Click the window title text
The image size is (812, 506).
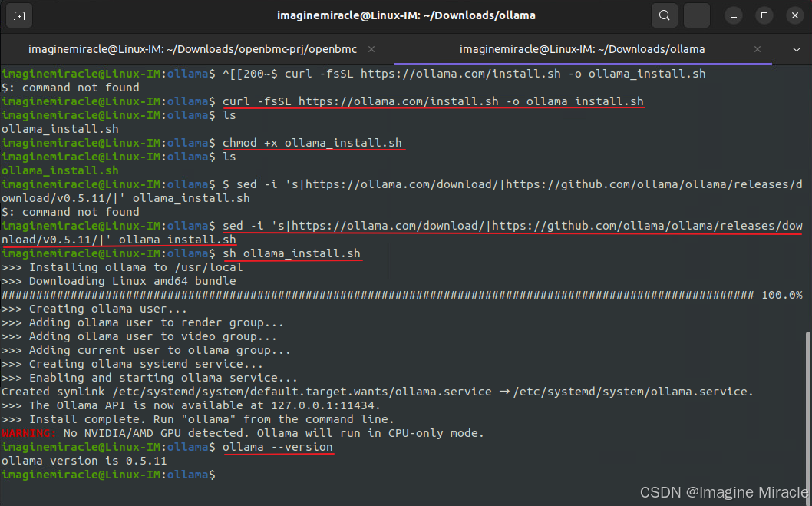406,15
